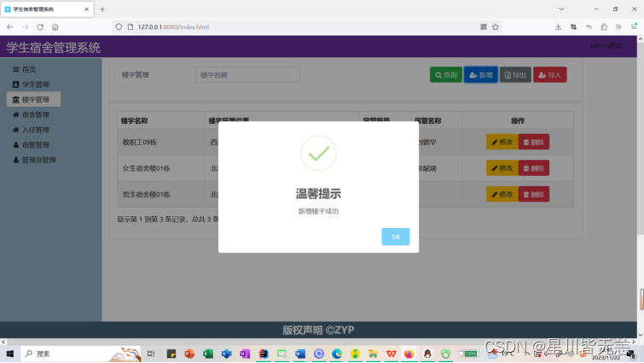Open the browser downloads icon
The image size is (644, 363).
pos(558,27)
